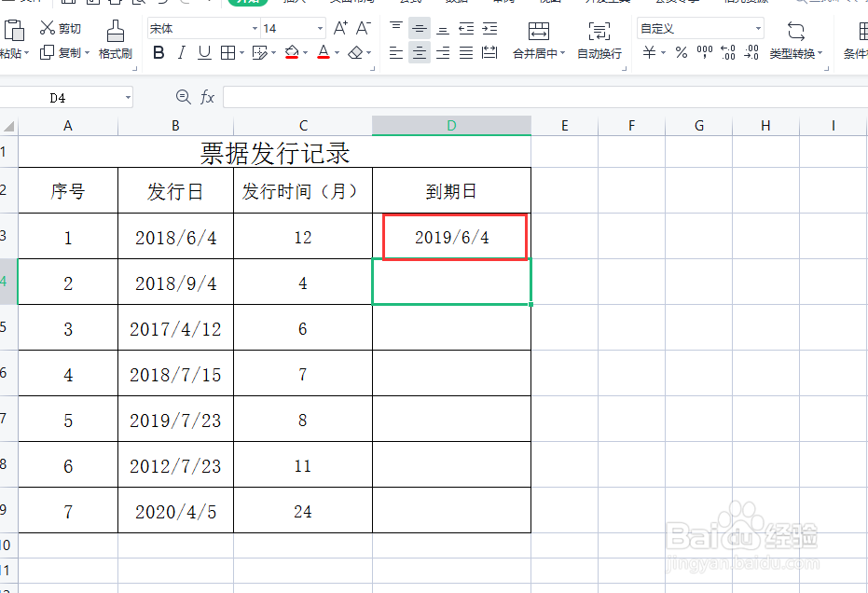The width and height of the screenshot is (868, 593).
Task: Increase indent in the alignment group
Action: coord(489,28)
